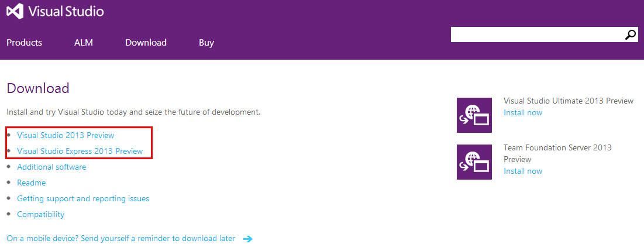This screenshot has height=244, width=644.
Task: Click Install now under Team Foundation Server 2013
Action: pyautogui.click(x=523, y=171)
